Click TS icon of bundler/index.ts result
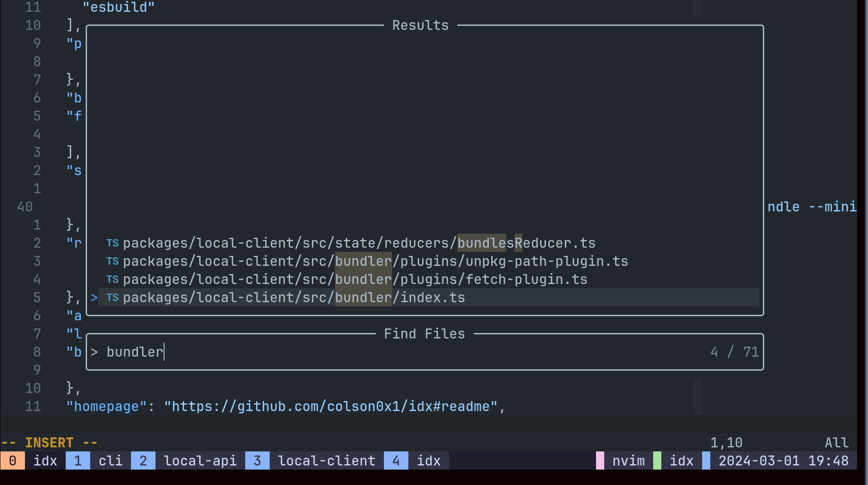Viewport: 868px width, 485px height. [x=112, y=298]
